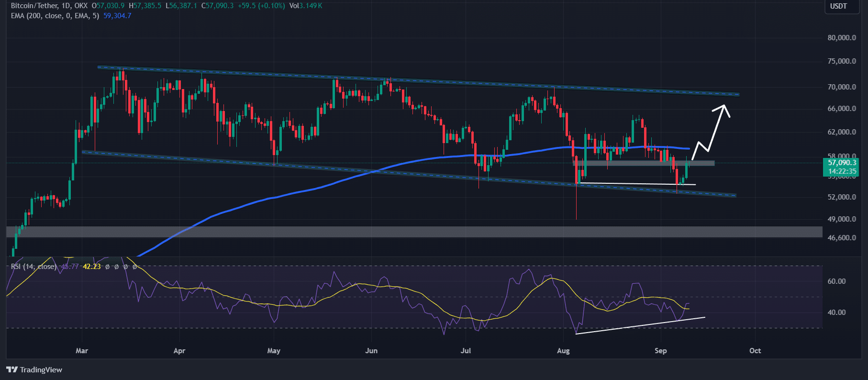Click the Jun date on time axis
This screenshot has width=868, height=380.
point(371,351)
